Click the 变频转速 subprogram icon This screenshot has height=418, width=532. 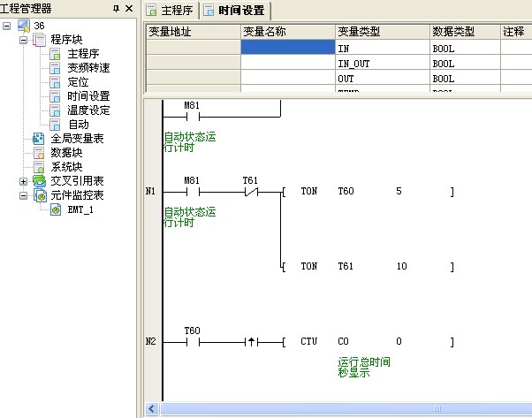click(x=55, y=67)
